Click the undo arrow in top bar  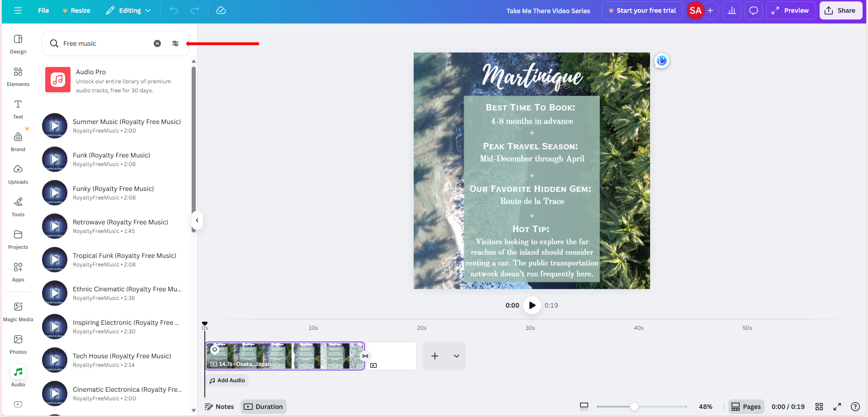point(174,10)
